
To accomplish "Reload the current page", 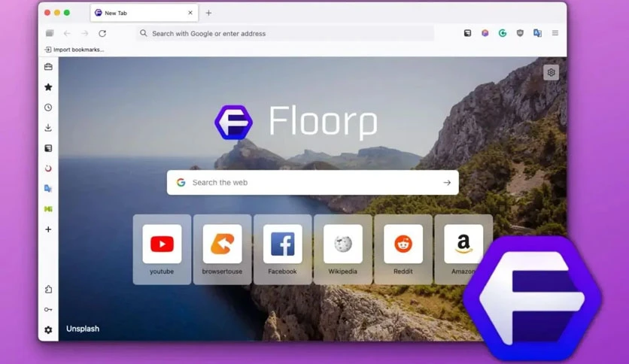I will pos(102,33).
